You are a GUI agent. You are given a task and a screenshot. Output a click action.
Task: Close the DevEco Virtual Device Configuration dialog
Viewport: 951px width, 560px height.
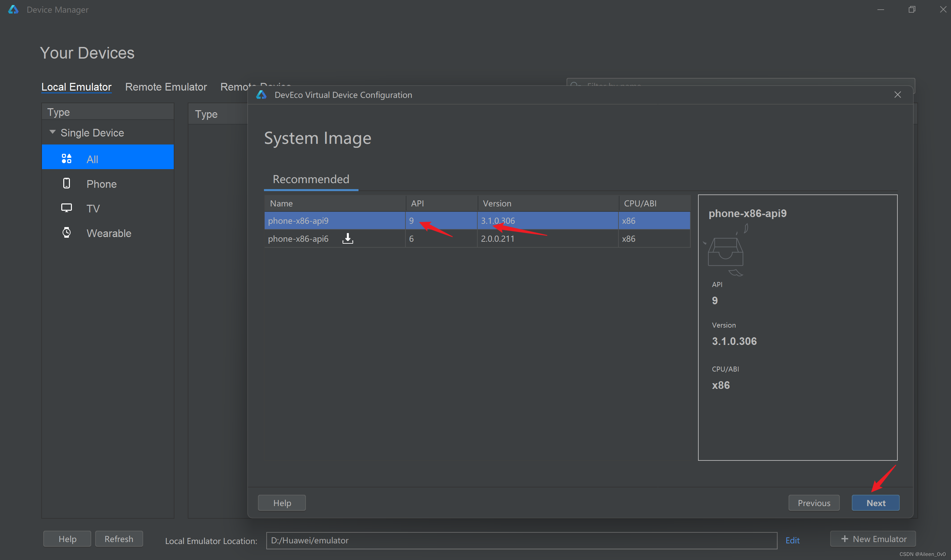click(897, 95)
